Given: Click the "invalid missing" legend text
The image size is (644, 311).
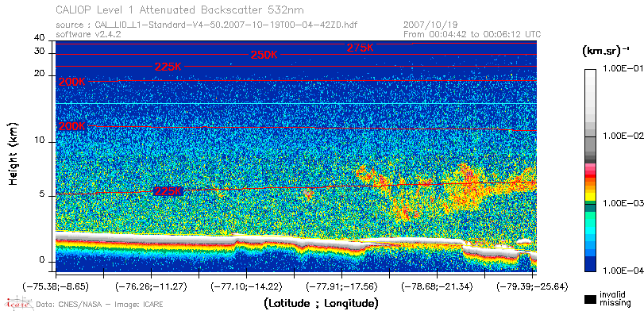Looking at the screenshot, I should 615,299.
